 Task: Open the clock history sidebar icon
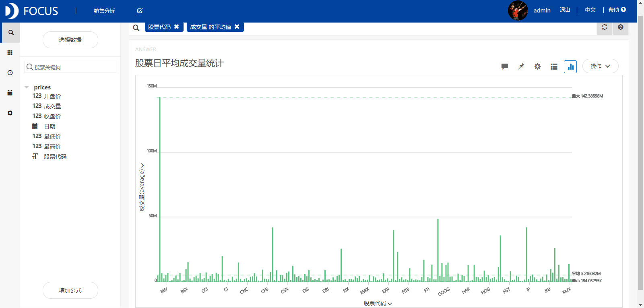(x=10, y=73)
